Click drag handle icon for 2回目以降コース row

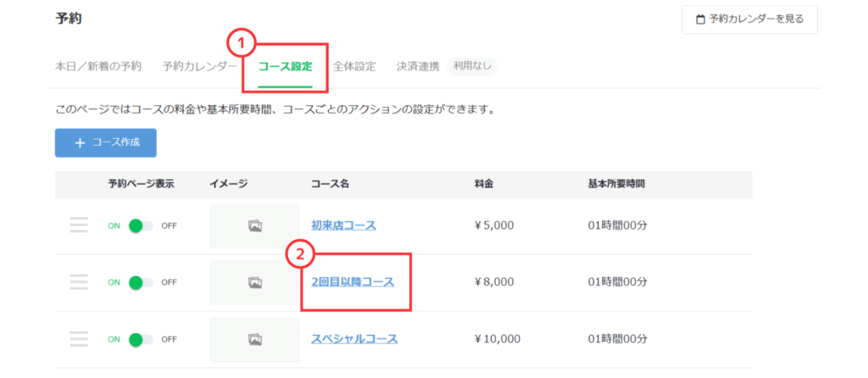tap(79, 282)
